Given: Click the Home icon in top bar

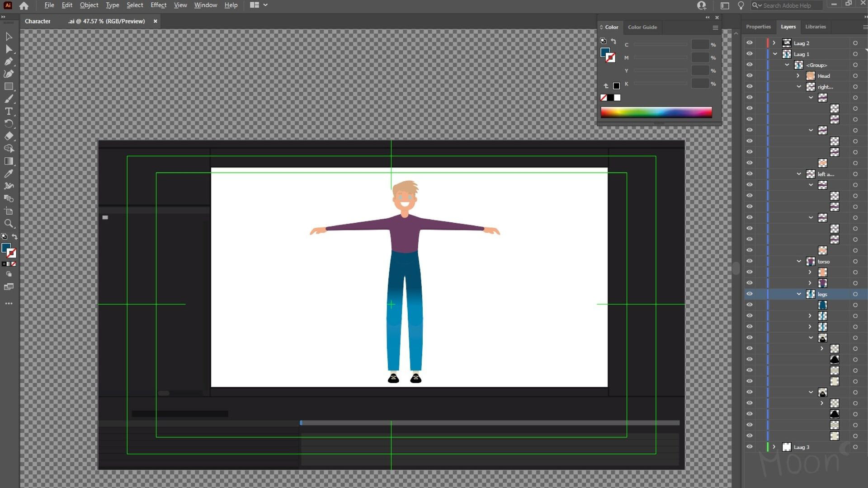Looking at the screenshot, I should pos(24,5).
